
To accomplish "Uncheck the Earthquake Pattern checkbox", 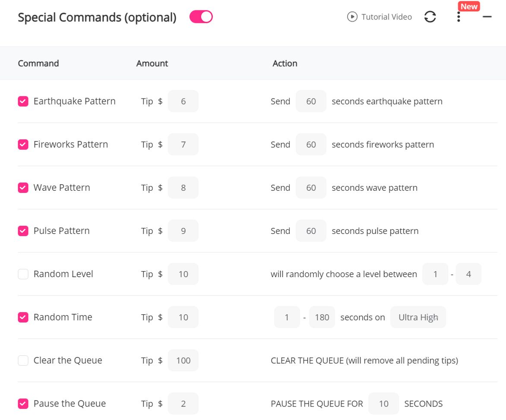I will [x=23, y=101].
